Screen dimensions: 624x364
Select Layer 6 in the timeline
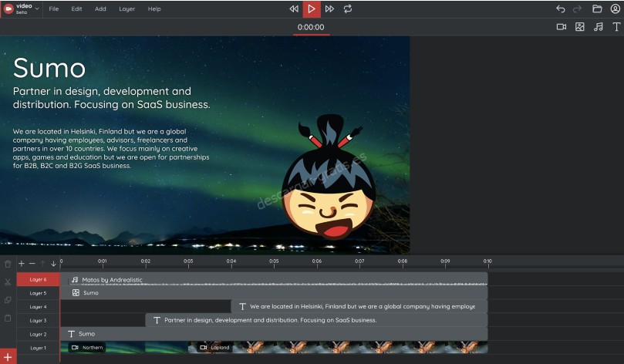pyautogui.click(x=38, y=279)
